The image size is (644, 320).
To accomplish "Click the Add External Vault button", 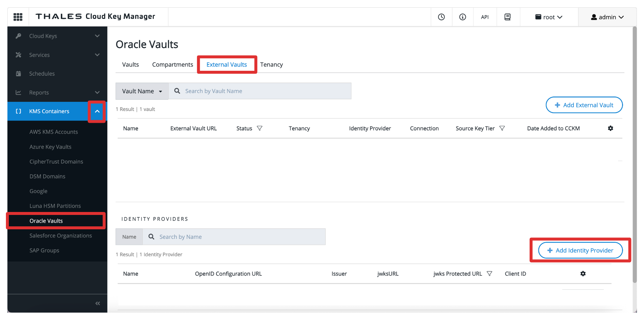I will [x=584, y=105].
